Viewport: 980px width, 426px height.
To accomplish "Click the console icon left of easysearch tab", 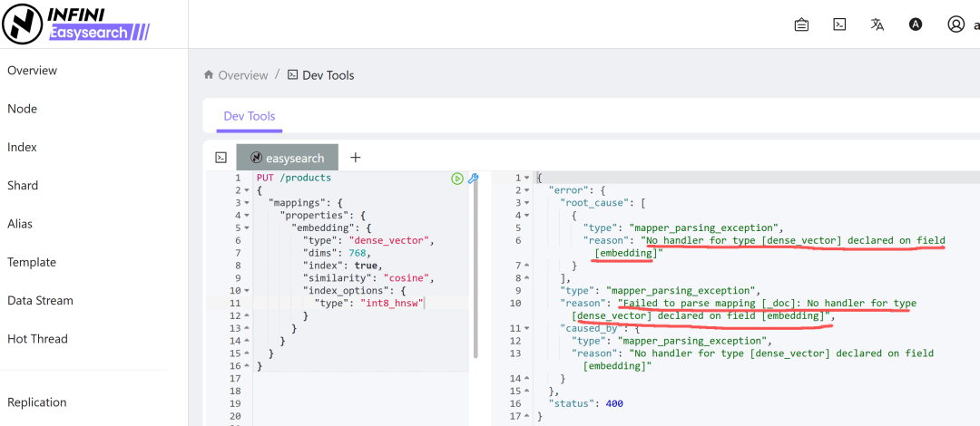I will pyautogui.click(x=220, y=158).
